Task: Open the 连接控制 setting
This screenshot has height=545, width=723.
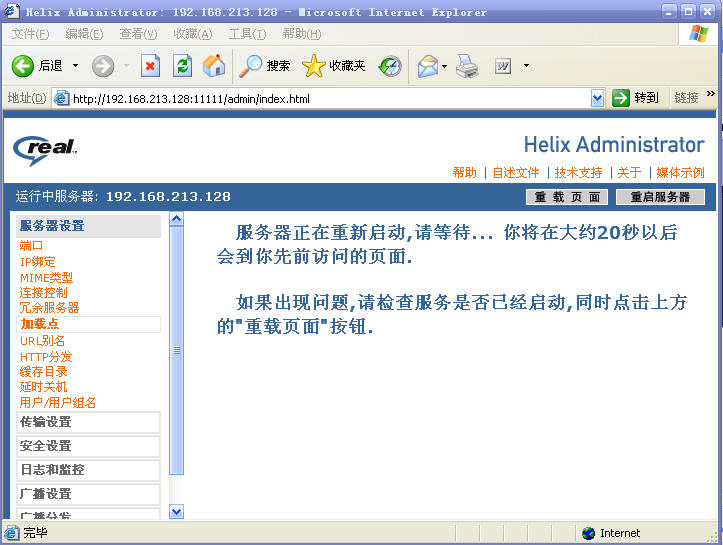Action: coord(43,292)
